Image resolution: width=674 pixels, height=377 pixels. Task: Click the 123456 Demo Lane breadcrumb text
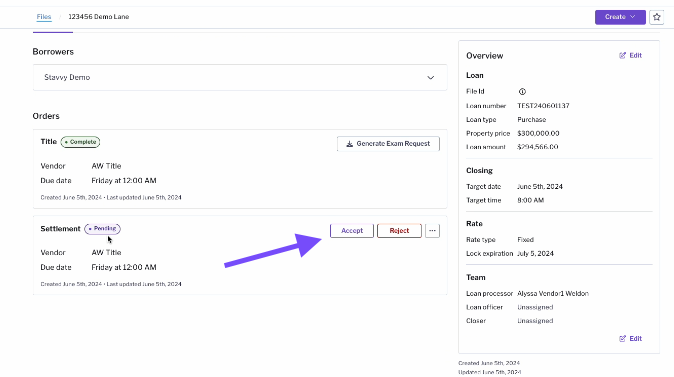click(x=99, y=17)
